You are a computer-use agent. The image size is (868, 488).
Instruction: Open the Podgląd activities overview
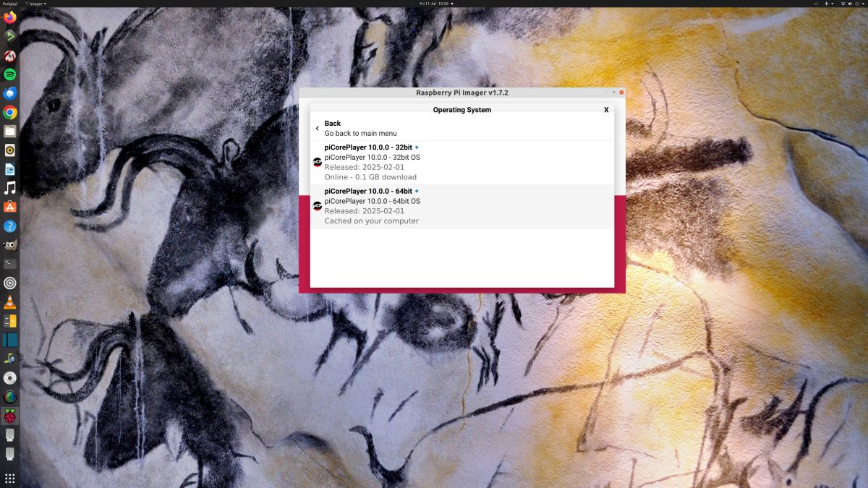pyautogui.click(x=10, y=4)
